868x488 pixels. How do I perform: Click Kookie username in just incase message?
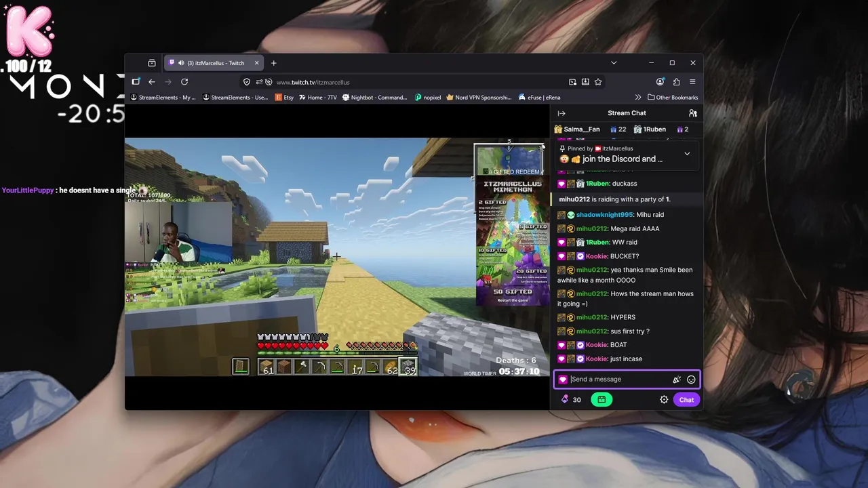(x=597, y=359)
